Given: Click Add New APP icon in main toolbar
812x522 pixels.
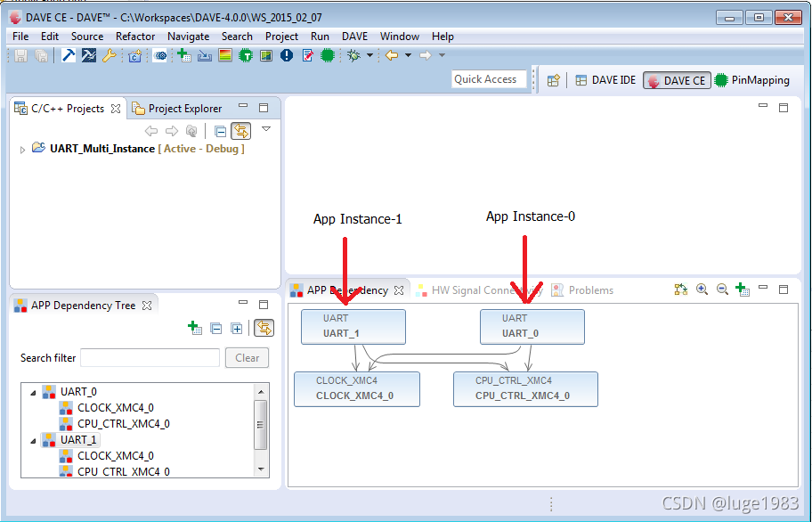Looking at the screenshot, I should point(183,55).
